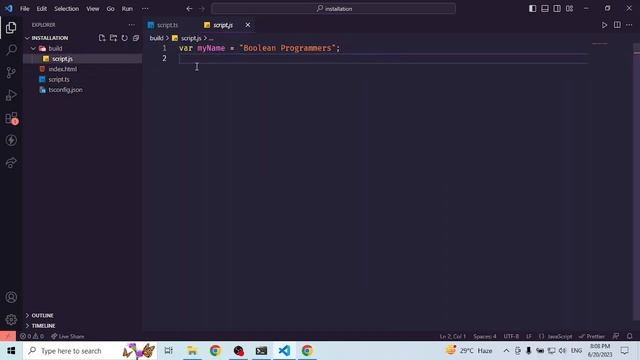The width and height of the screenshot is (640, 360).
Task: Open the Edit menu
Action: click(x=42, y=9)
